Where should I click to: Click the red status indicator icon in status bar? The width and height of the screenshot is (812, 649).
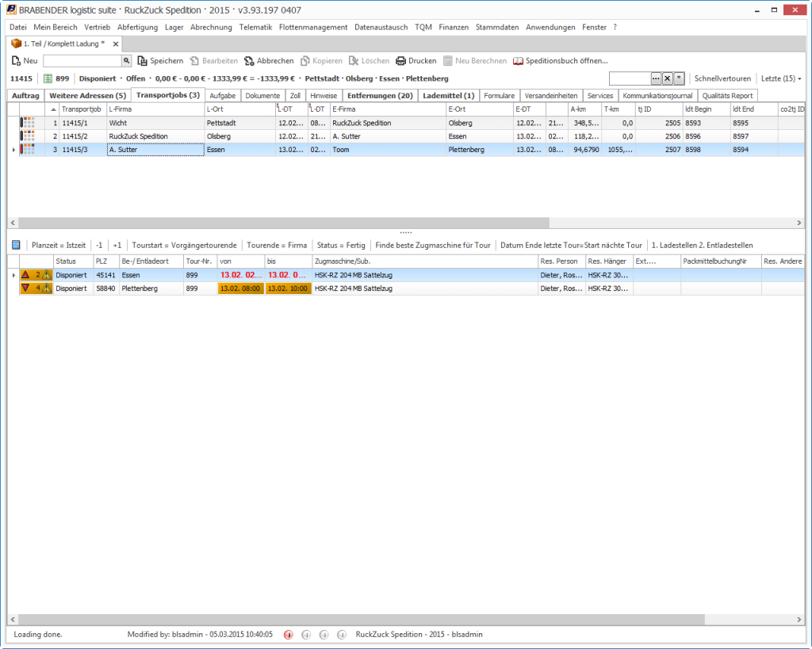click(288, 635)
